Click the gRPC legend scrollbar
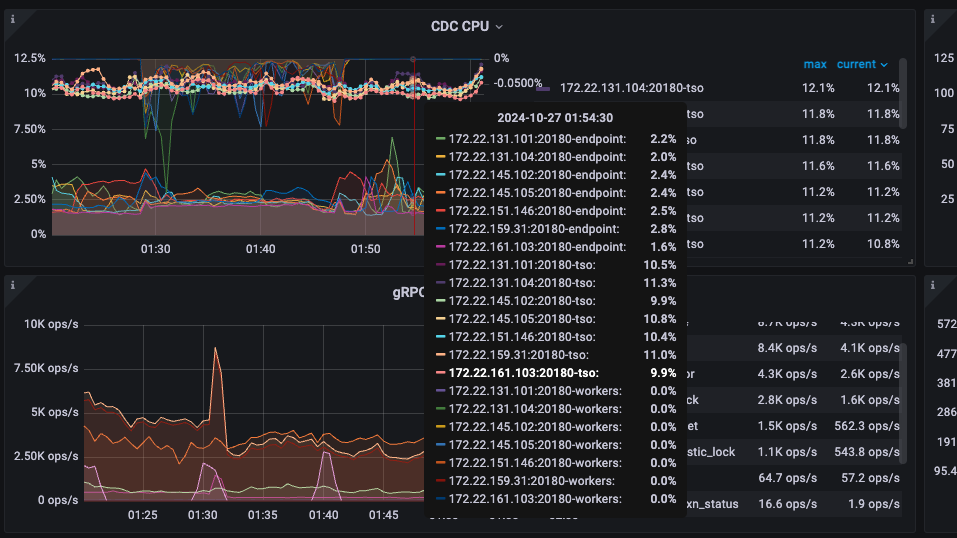This screenshot has width=957, height=538. (903, 403)
